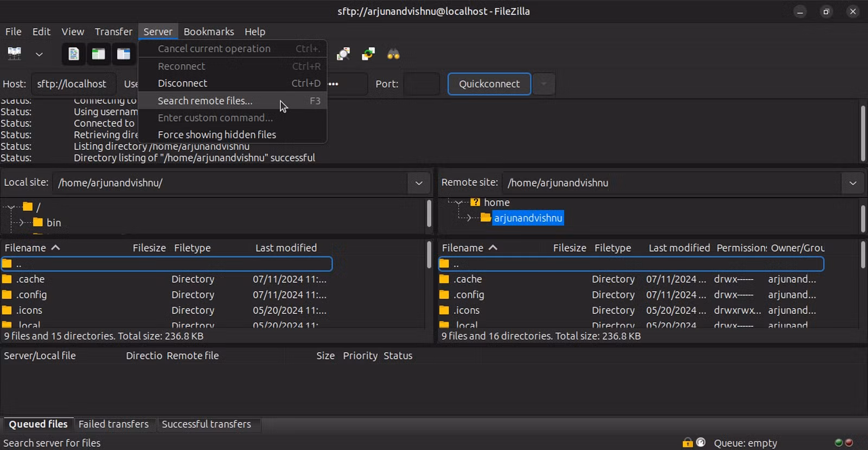This screenshot has width=868, height=450.
Task: Switch to the Successful transfers tab
Action: point(206,424)
